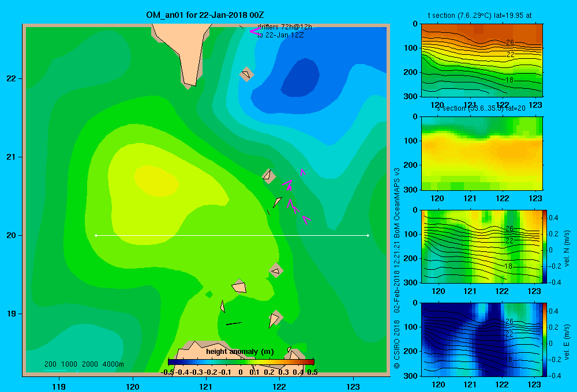Select the east endpoint diamond of the white section line
Screen dimensions: 577x392
368,235
